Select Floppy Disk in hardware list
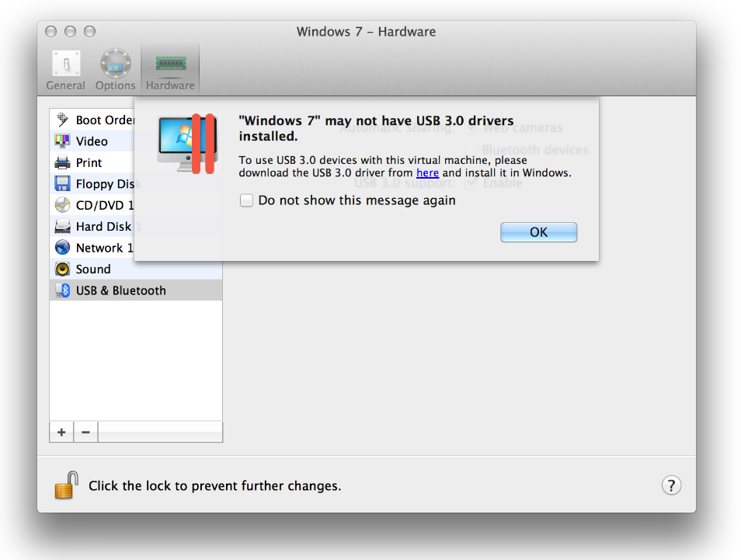Image resolution: width=741 pixels, height=560 pixels. pyautogui.click(x=92, y=184)
